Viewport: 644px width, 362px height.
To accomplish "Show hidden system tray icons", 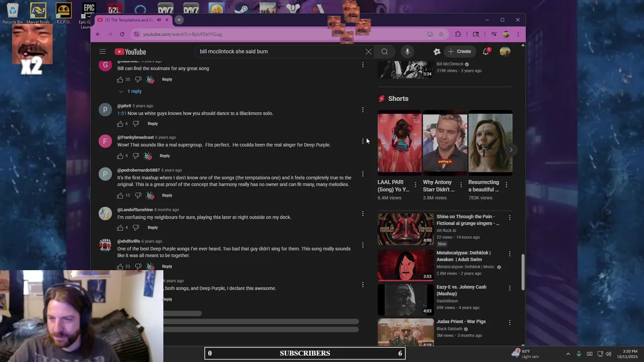I will (x=568, y=353).
